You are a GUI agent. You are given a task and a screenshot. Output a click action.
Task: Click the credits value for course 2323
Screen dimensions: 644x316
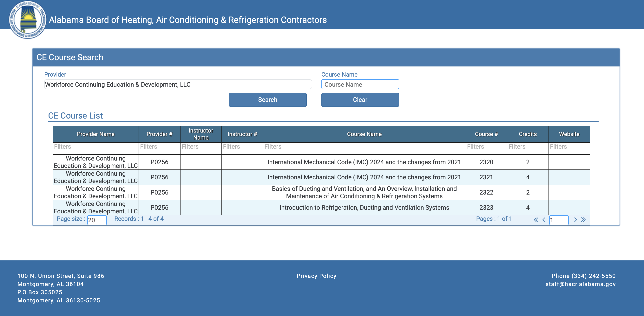coord(528,208)
